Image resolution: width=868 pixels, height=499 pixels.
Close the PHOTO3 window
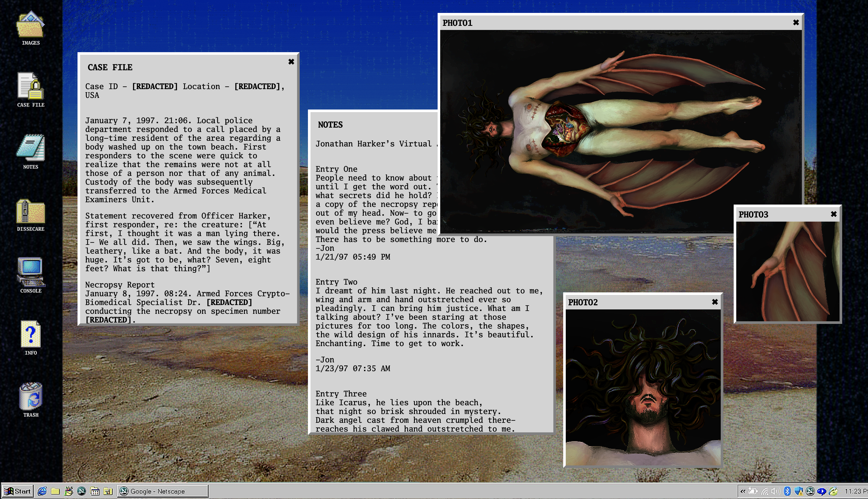tap(833, 214)
